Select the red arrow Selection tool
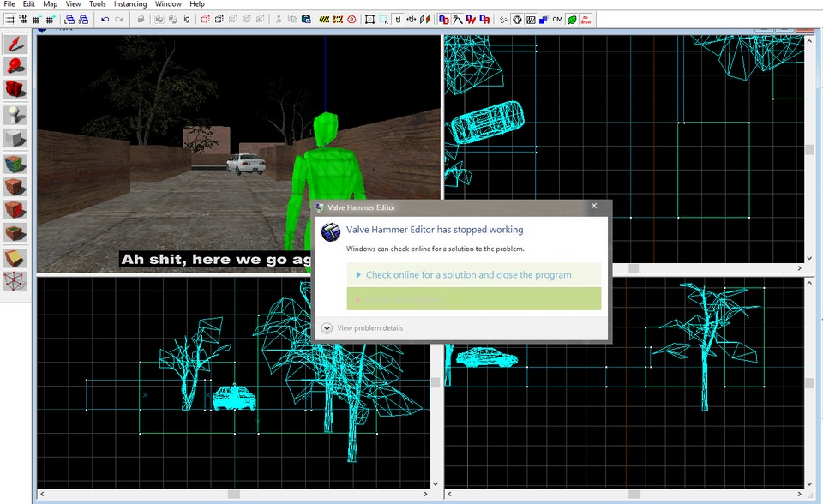The image size is (823, 504). pos(15,44)
